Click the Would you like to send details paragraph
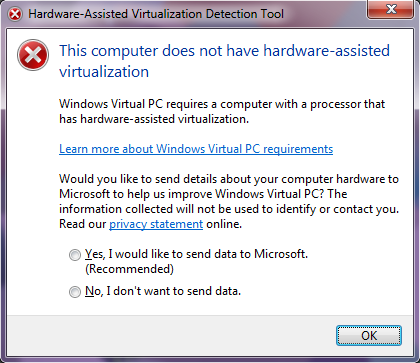 point(229,201)
